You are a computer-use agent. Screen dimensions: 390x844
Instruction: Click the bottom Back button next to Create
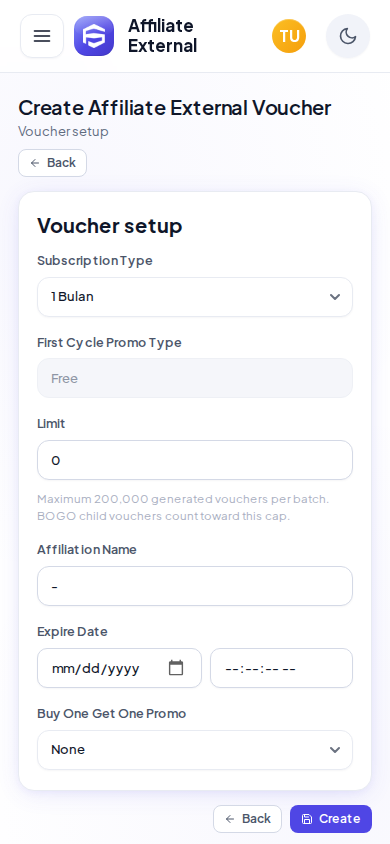click(x=247, y=819)
